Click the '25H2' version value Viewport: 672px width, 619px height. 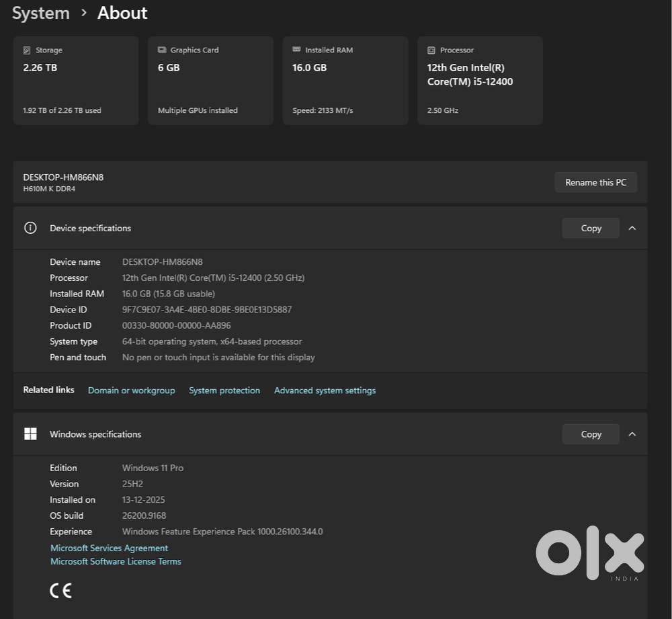point(132,484)
